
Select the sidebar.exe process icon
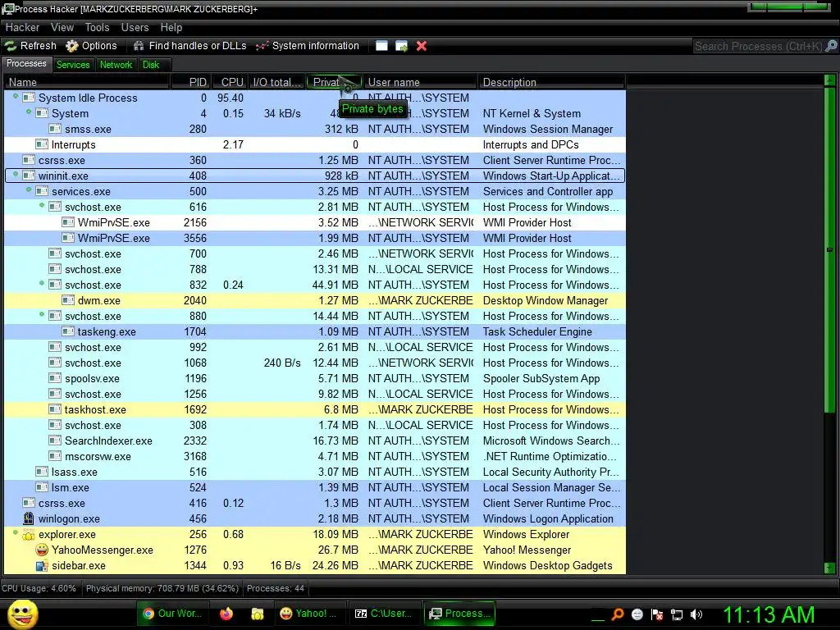(x=42, y=566)
